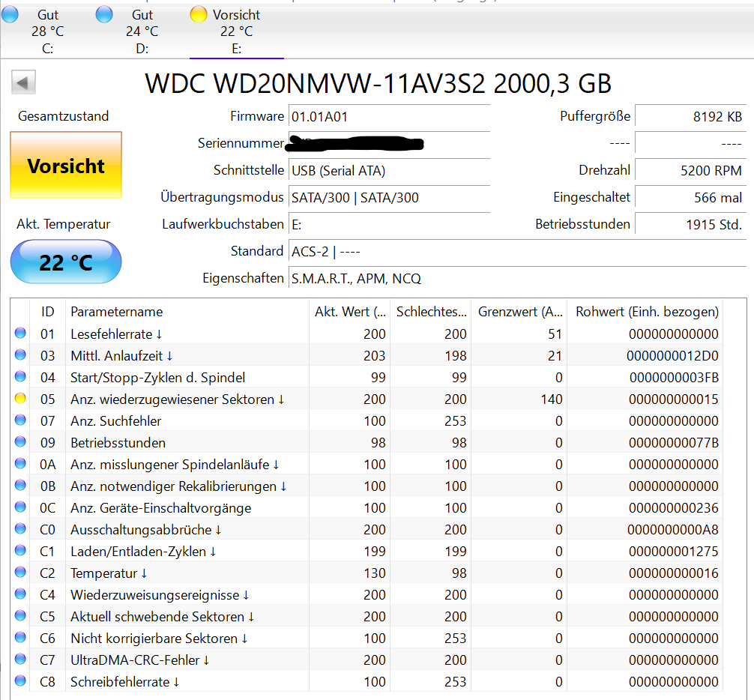Select drive C: with status Gut 28 °C

click(x=47, y=31)
